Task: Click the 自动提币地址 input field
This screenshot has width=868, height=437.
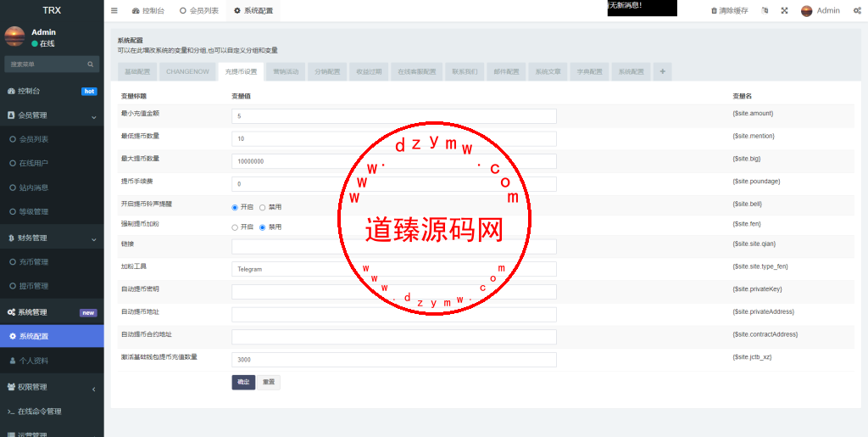Action: click(394, 315)
